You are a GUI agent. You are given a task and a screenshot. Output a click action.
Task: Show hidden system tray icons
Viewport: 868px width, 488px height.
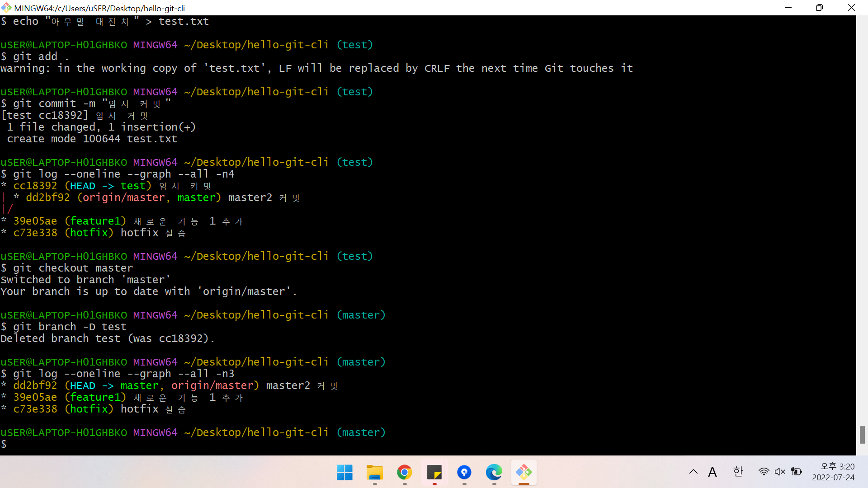tap(693, 472)
